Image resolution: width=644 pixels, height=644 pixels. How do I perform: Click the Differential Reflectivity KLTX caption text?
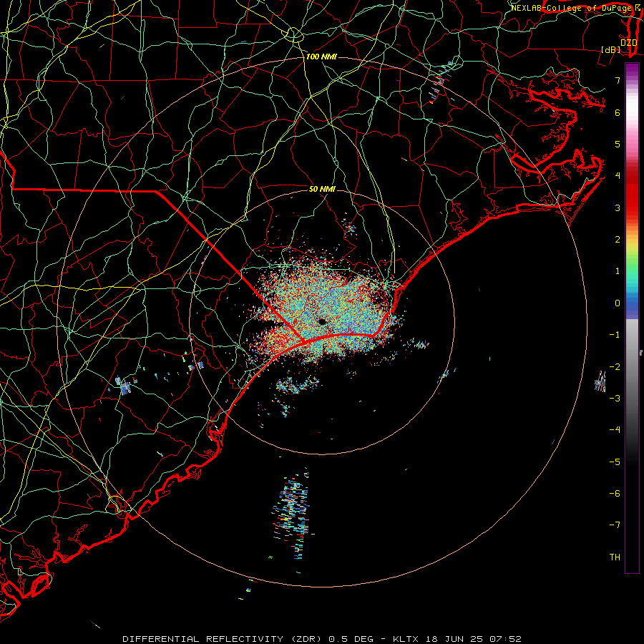click(322, 639)
